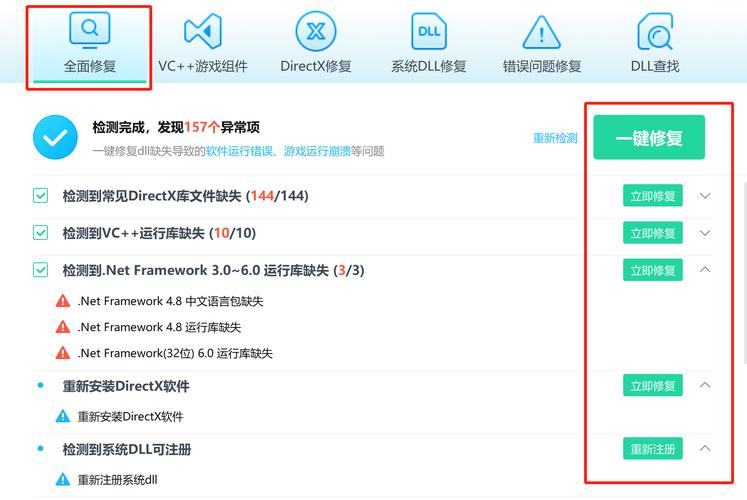The image size is (747, 500).
Task: Select the 全面修复 monitor icon
Action: click(x=90, y=30)
